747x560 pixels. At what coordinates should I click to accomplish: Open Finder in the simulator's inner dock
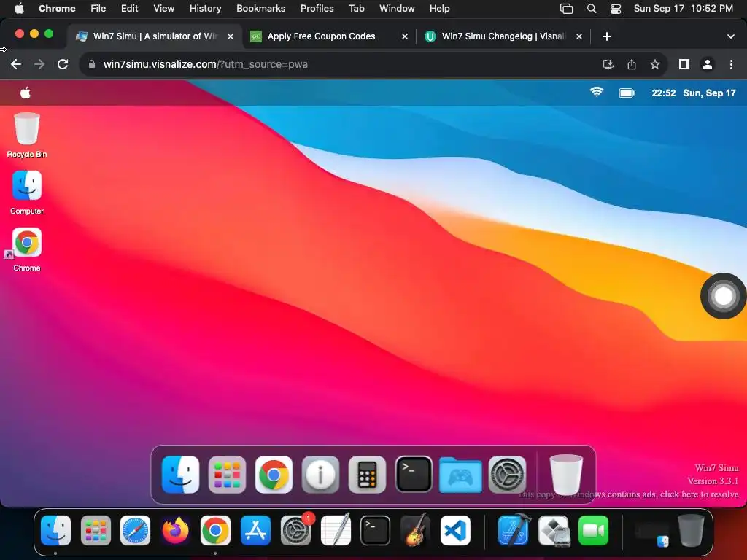(x=180, y=475)
